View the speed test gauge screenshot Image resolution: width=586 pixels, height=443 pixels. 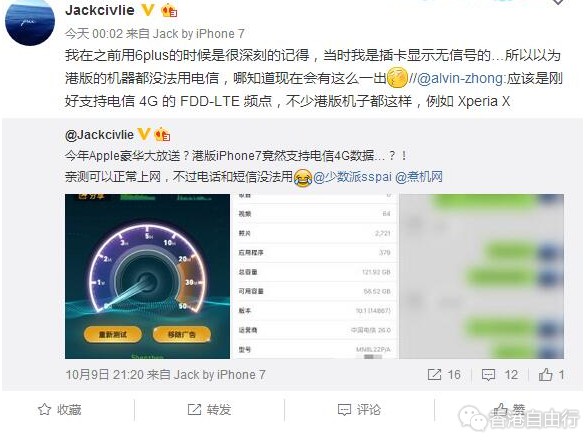(x=147, y=276)
